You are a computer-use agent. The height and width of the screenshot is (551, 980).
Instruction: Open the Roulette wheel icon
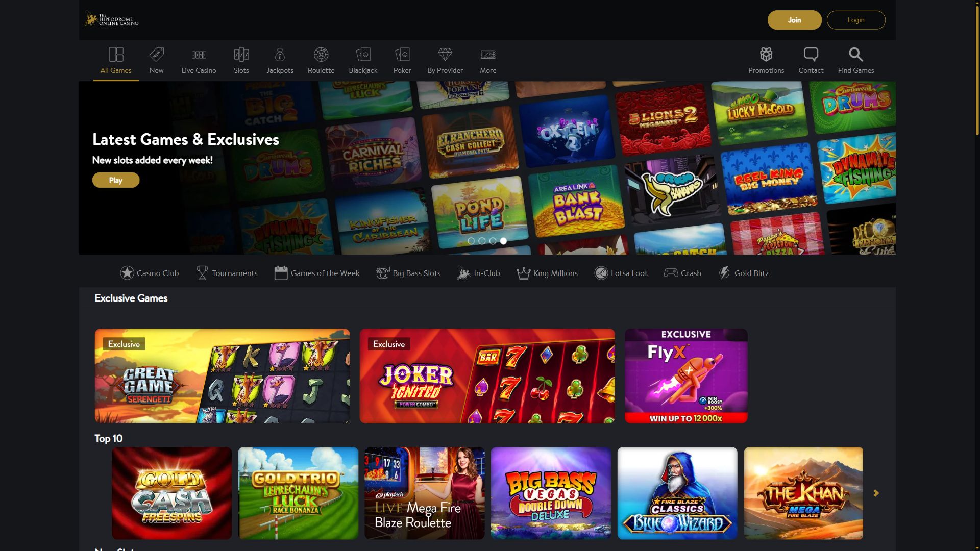(321, 55)
